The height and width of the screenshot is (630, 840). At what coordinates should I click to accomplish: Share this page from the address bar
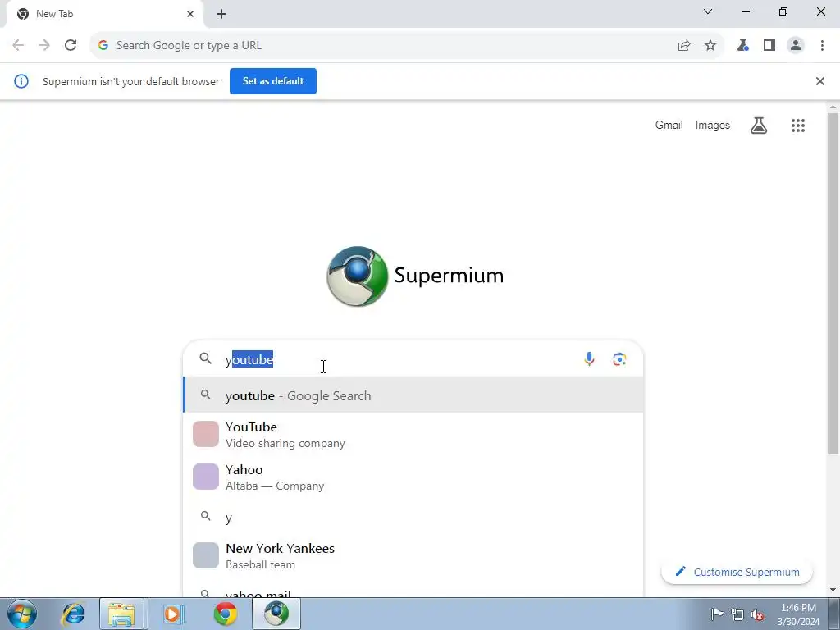(684, 46)
